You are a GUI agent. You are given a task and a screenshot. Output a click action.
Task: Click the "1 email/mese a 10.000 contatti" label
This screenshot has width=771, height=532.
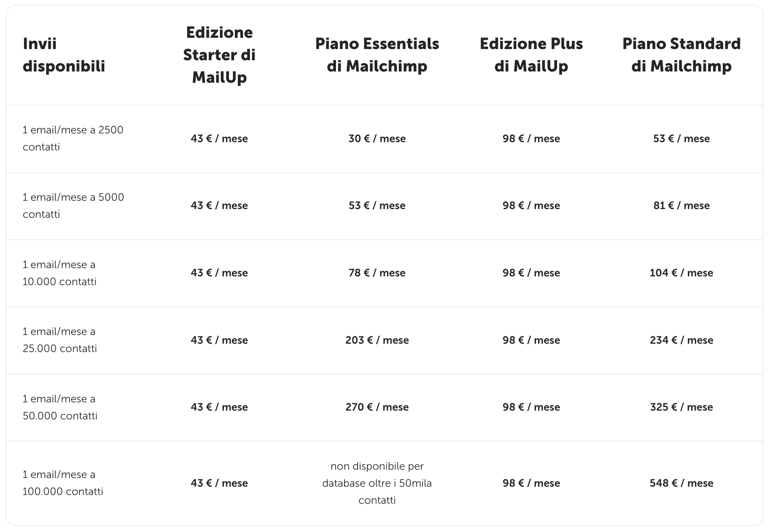coord(59,273)
